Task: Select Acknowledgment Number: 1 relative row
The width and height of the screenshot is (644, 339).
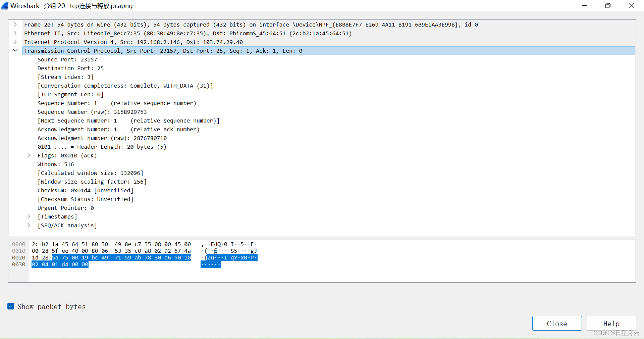Action: point(119,129)
